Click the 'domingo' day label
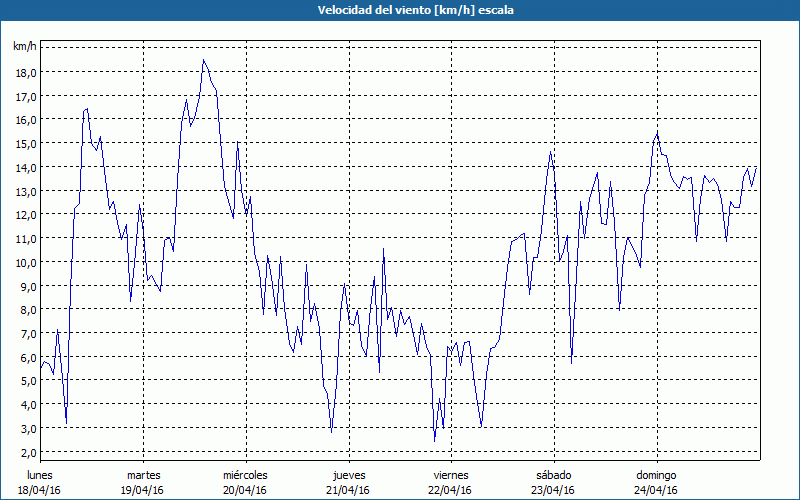The height and width of the screenshot is (500, 800). [x=656, y=475]
